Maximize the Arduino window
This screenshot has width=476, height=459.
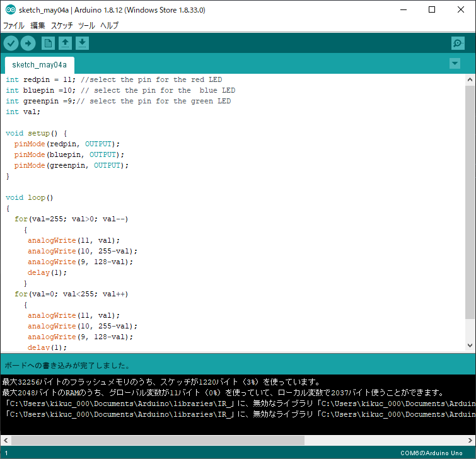point(432,10)
